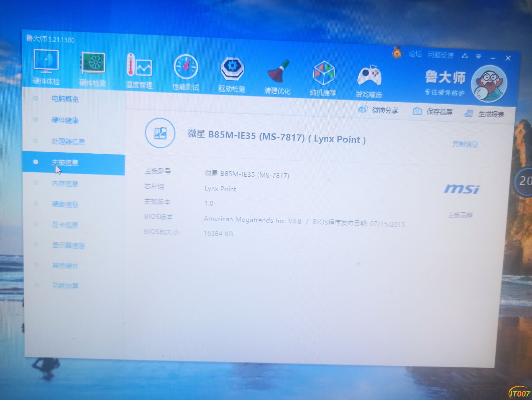Close the 鲁大师 window
This screenshot has height=400, width=532.
[508, 58]
